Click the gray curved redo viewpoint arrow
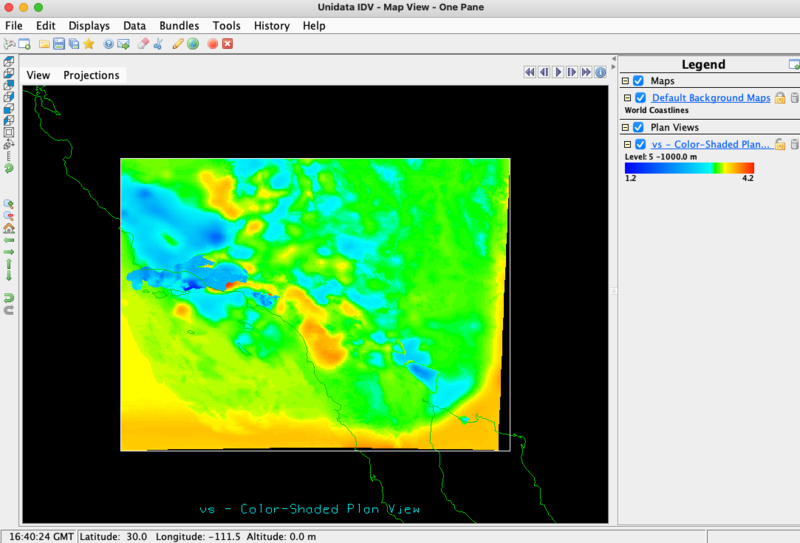800x543 pixels. [x=9, y=310]
